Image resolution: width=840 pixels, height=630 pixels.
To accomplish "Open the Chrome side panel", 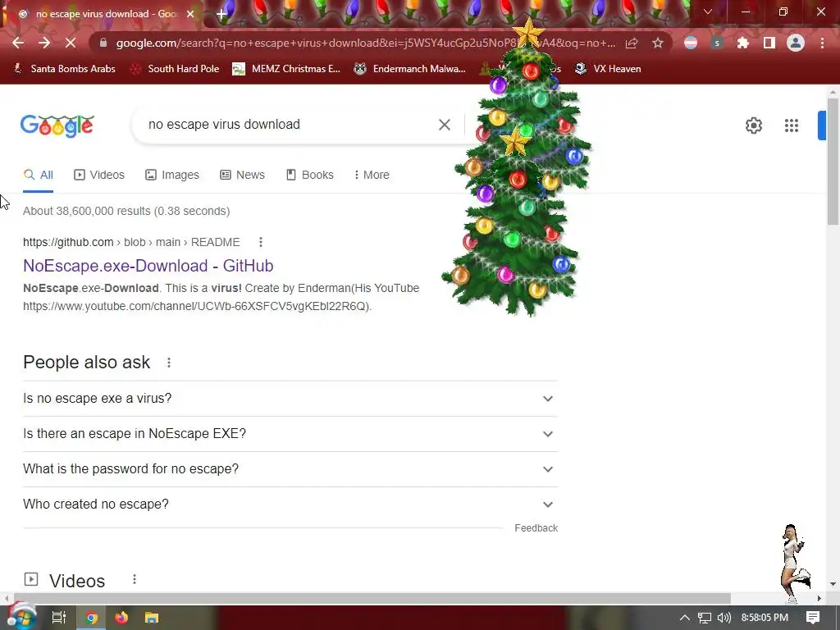I will tap(769, 43).
